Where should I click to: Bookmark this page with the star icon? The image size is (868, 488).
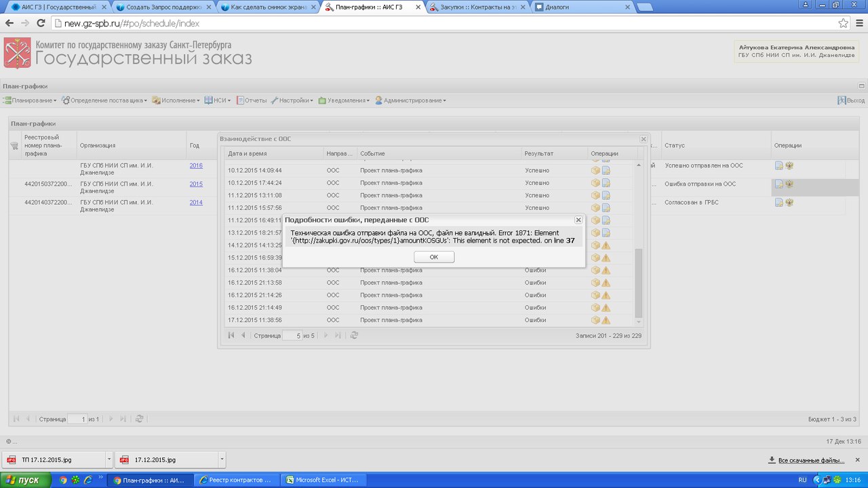click(843, 23)
